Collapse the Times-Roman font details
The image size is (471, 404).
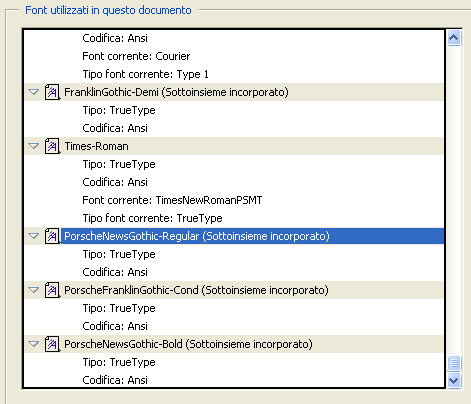click(x=33, y=146)
